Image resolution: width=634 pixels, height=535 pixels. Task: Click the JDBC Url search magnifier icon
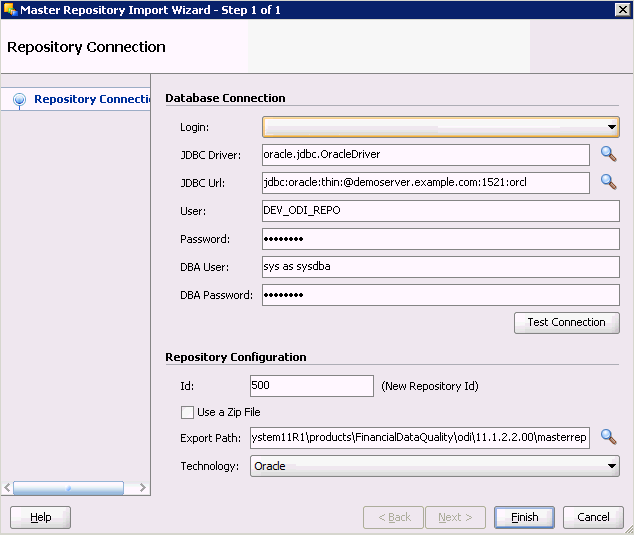(608, 182)
